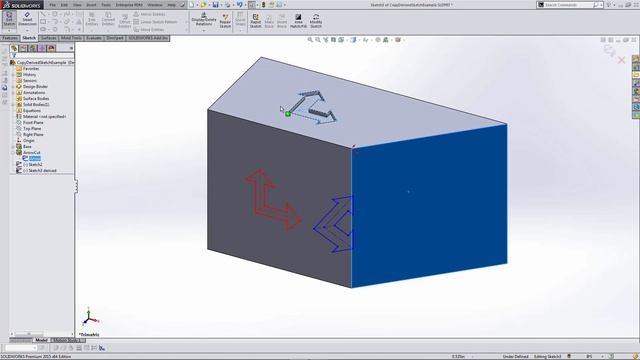Switch to the Surfaces tab
The width and height of the screenshot is (640, 360).
tap(49, 38)
